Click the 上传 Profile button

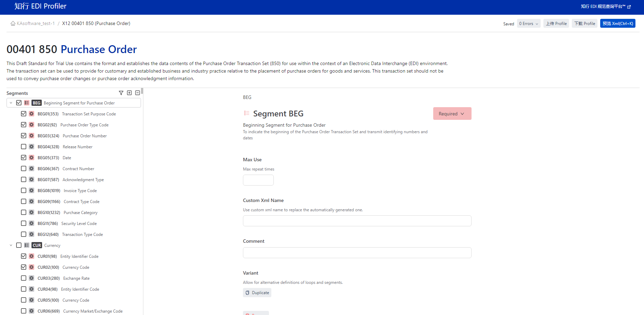556,24
